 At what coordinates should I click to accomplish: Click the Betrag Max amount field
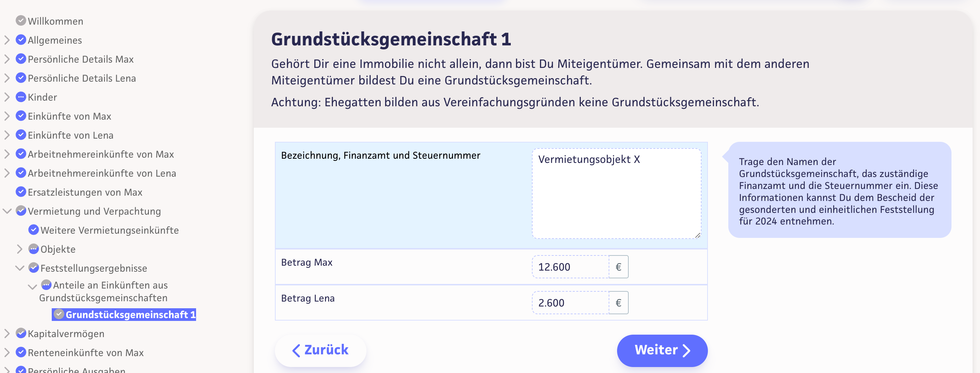[570, 267]
